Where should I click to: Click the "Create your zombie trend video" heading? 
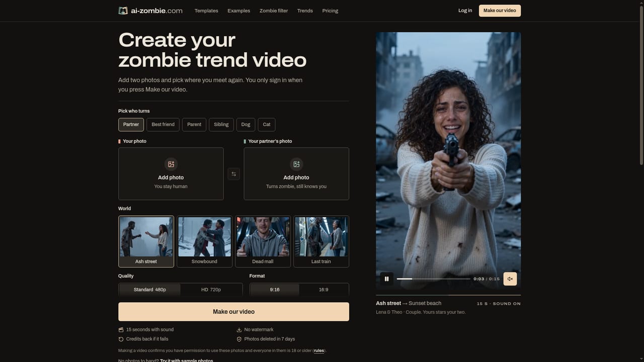212,50
